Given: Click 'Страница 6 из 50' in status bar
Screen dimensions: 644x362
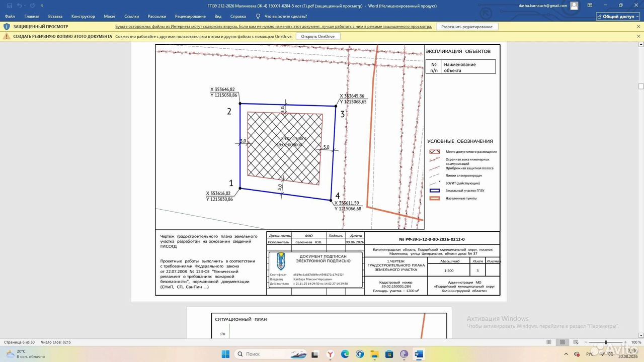Looking at the screenshot, I should [x=20, y=342].
